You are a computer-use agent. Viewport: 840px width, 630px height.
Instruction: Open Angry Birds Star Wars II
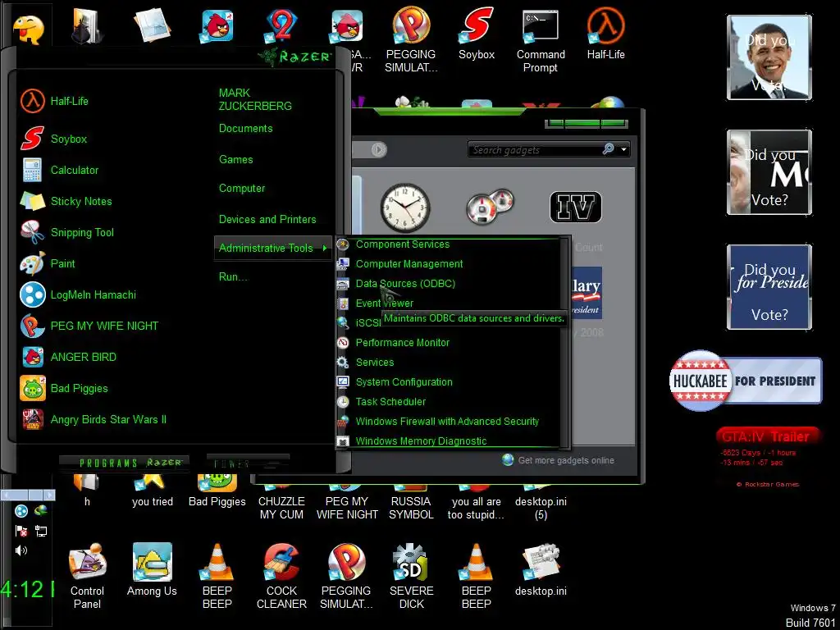pyautogui.click(x=94, y=419)
